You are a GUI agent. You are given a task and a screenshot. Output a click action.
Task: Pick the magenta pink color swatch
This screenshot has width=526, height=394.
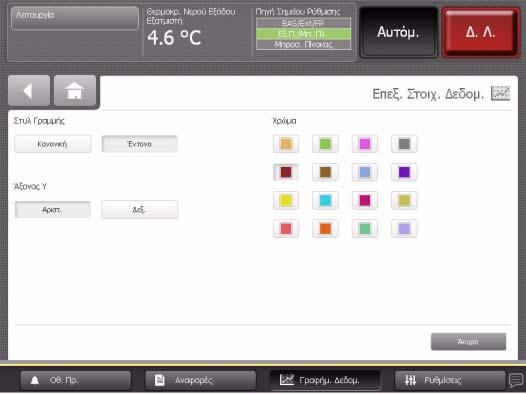(x=365, y=144)
